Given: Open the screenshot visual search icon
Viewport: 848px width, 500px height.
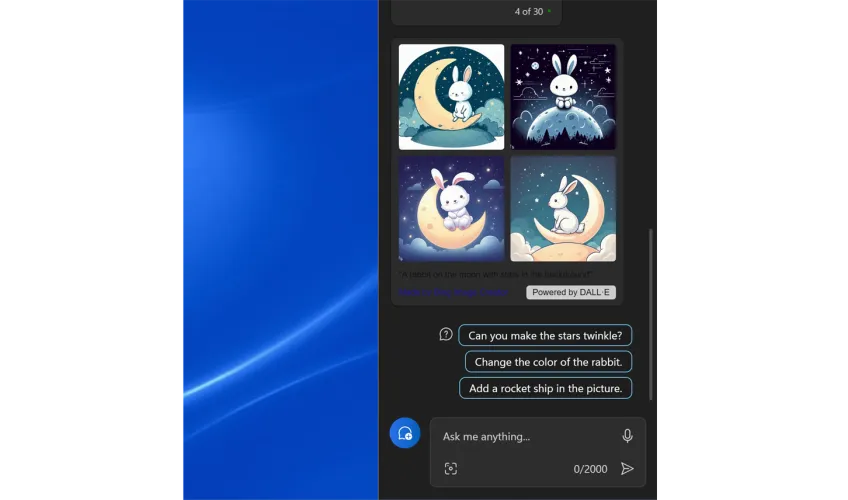Looking at the screenshot, I should click(451, 468).
